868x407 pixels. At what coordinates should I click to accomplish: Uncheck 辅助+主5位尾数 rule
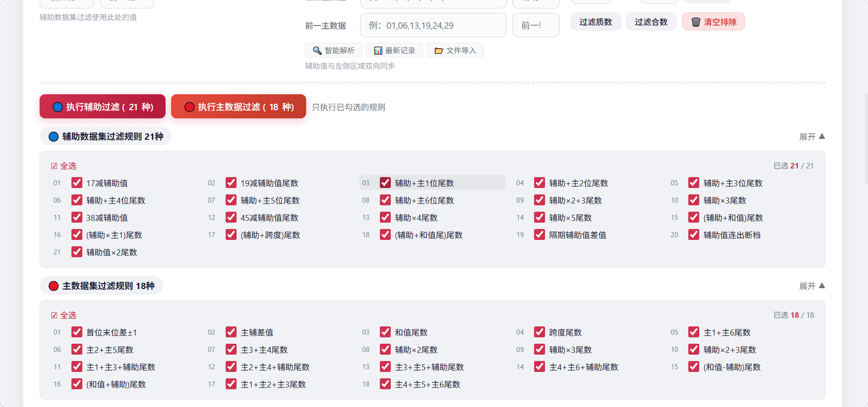[231, 200]
